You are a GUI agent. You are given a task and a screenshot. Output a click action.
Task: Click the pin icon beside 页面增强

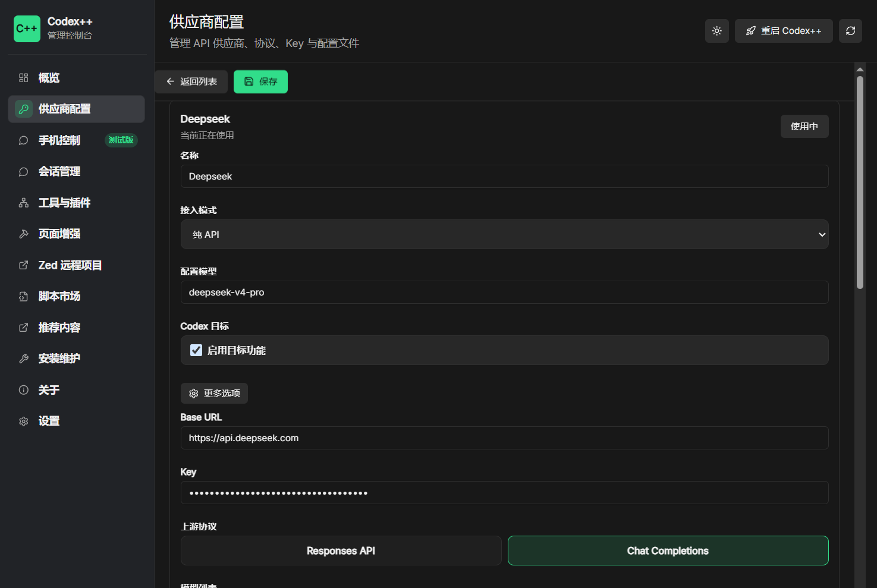pos(24,234)
